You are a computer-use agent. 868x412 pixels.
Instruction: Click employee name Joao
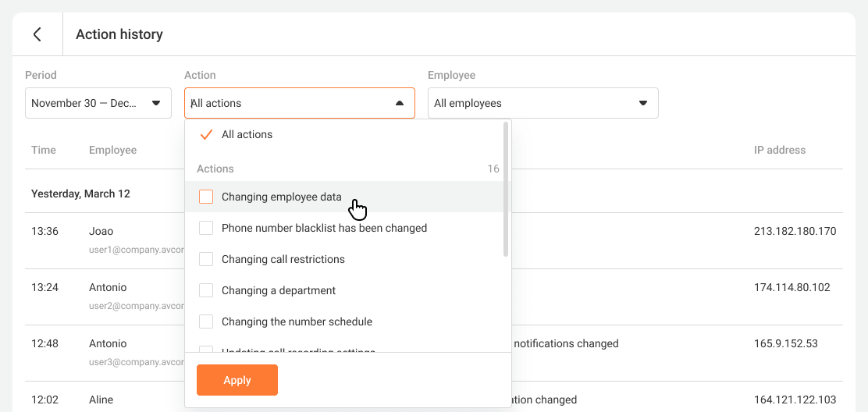click(x=101, y=231)
